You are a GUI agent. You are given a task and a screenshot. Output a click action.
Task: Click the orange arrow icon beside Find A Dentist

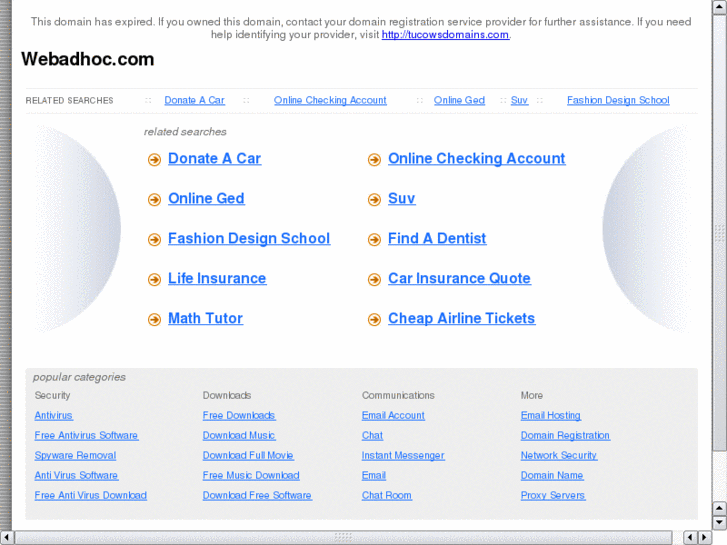coord(374,240)
